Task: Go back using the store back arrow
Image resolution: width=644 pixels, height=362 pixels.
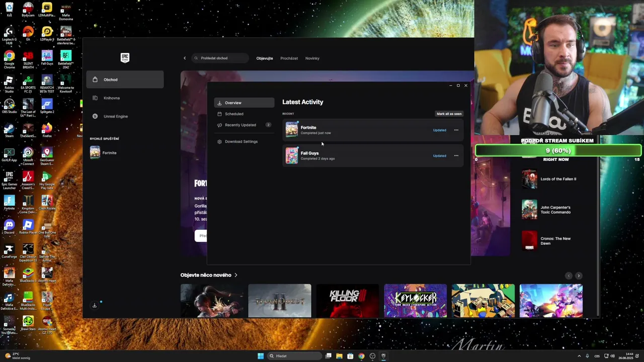Action: [x=185, y=58]
